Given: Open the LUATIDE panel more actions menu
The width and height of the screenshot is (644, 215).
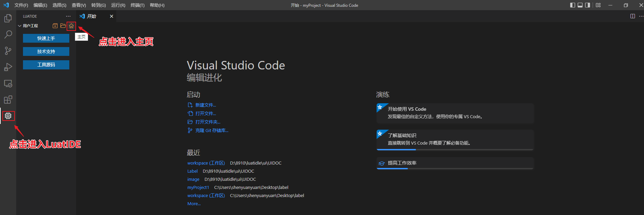Looking at the screenshot, I should coord(68,16).
